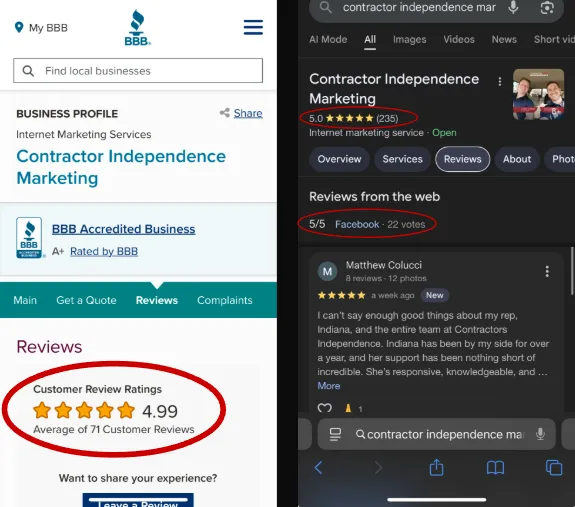Click the Facebook reviews link
The height and width of the screenshot is (507, 575).
[357, 224]
